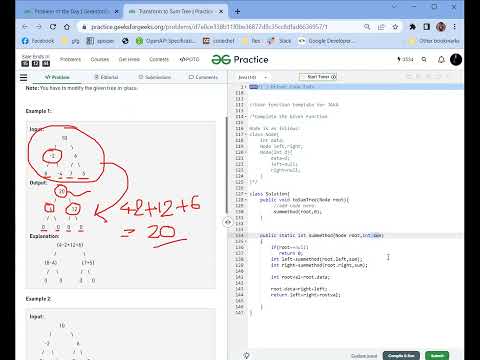Image resolution: width=480 pixels, height=360 pixels.
Task: Close the Problem of the Day tab
Action: (x=116, y=12)
